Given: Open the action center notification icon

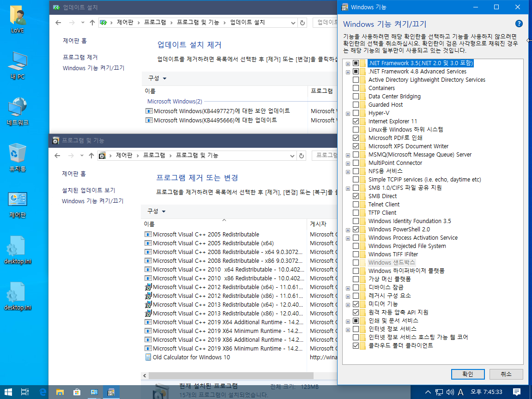Looking at the screenshot, I should [517, 392].
